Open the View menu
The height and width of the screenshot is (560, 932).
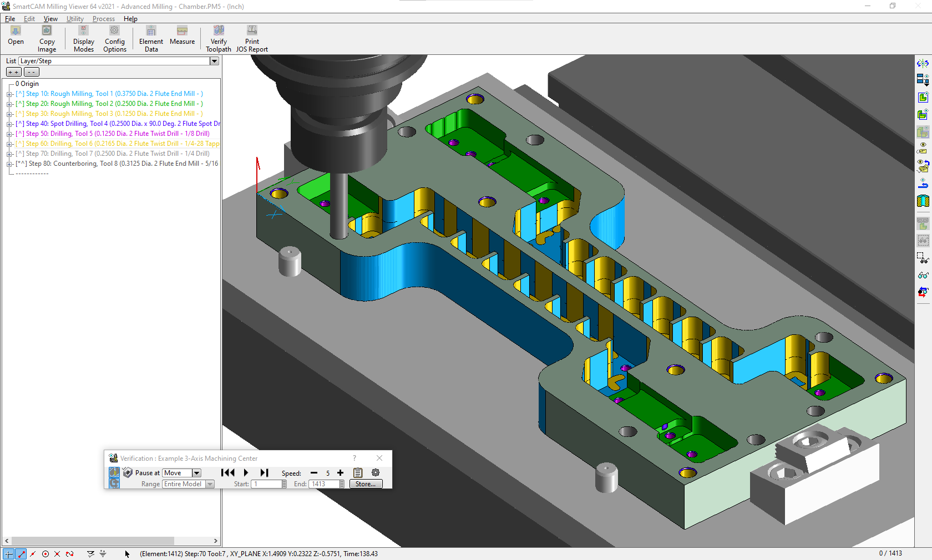(50, 19)
